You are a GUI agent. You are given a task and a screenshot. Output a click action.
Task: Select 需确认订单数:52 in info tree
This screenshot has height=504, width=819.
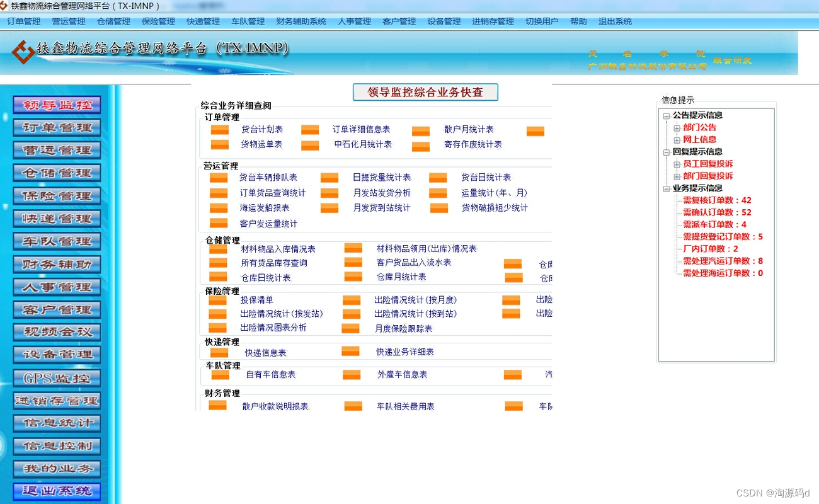[717, 212]
